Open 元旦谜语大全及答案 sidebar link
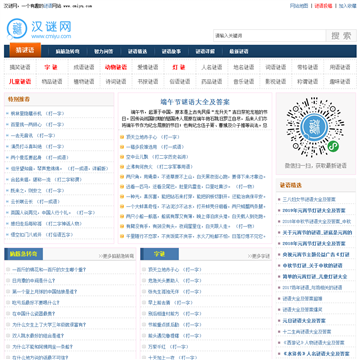Screen dimensions: 360x360 (304, 321)
